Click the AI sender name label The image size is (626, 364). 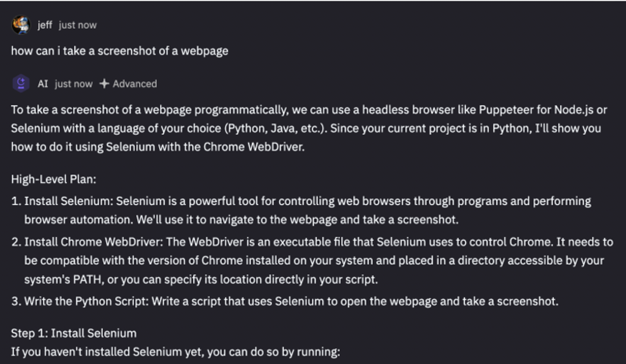click(43, 84)
